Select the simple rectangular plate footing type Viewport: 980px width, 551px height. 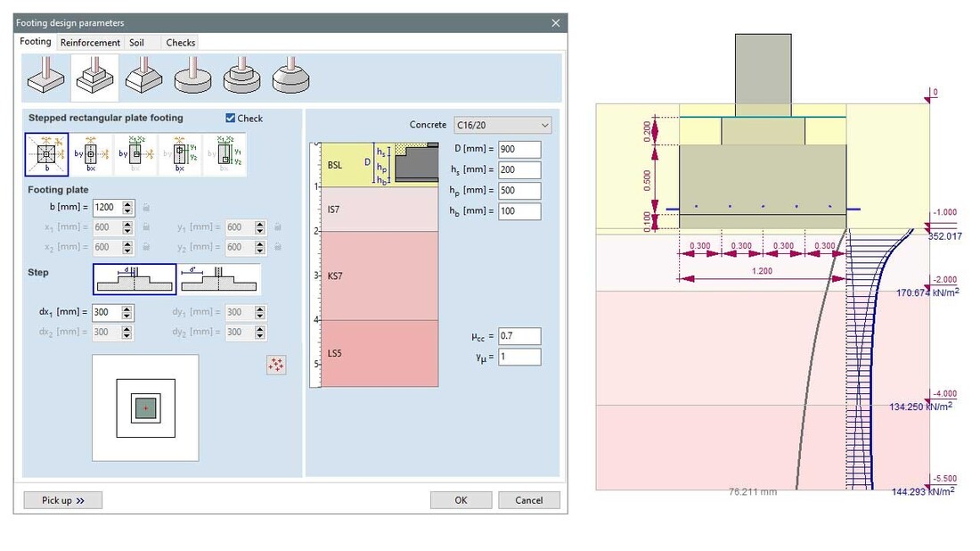[46, 77]
